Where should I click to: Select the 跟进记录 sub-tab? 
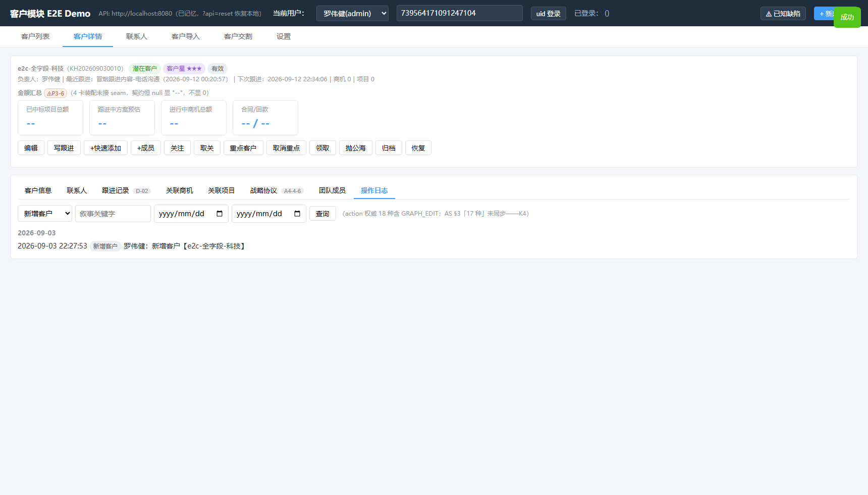point(116,190)
